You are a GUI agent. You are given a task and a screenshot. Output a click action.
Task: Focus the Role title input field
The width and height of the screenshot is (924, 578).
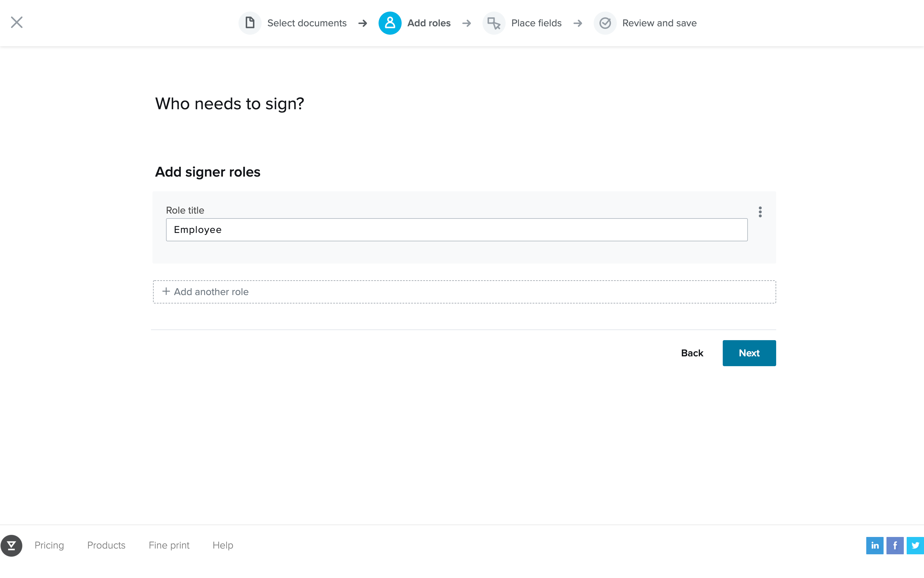point(457,230)
